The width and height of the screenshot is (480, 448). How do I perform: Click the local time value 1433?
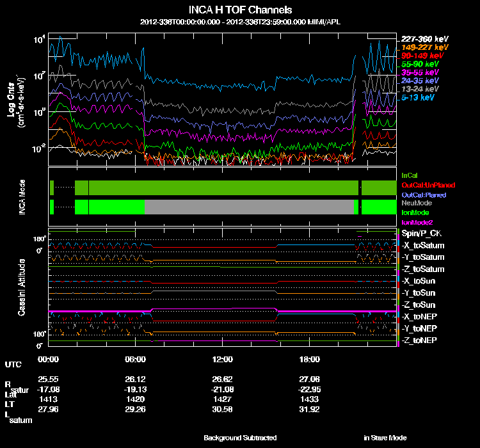pos(310,399)
